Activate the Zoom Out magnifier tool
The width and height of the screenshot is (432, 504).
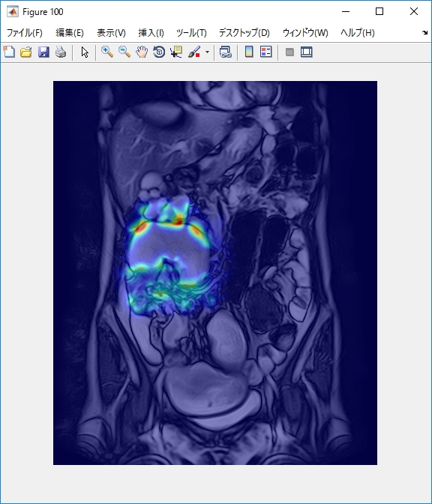(x=124, y=52)
